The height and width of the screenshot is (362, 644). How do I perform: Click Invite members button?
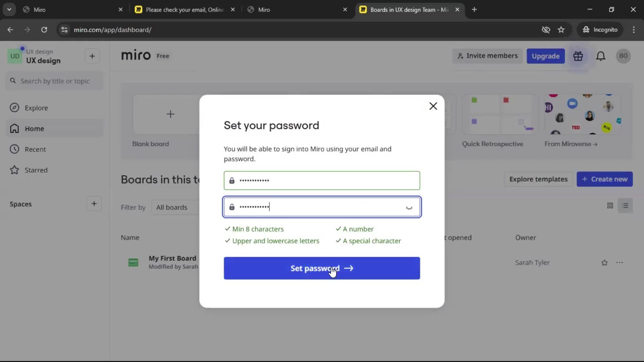point(487,56)
